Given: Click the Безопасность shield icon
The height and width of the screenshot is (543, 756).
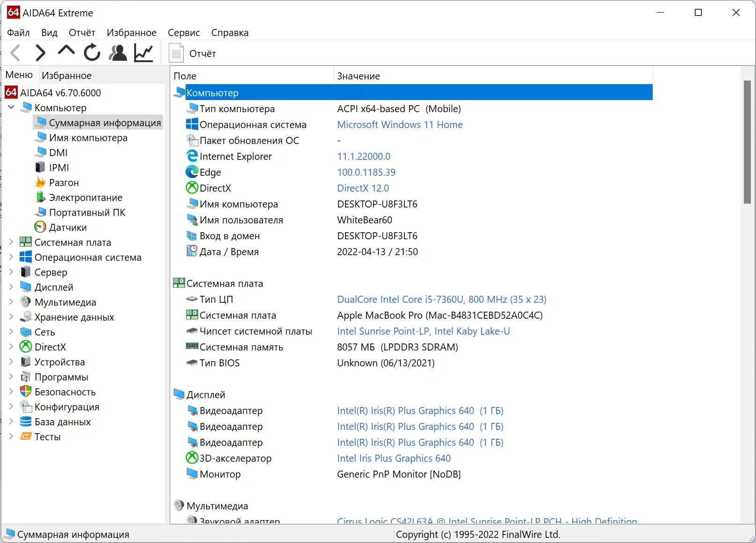Looking at the screenshot, I should click(26, 392).
